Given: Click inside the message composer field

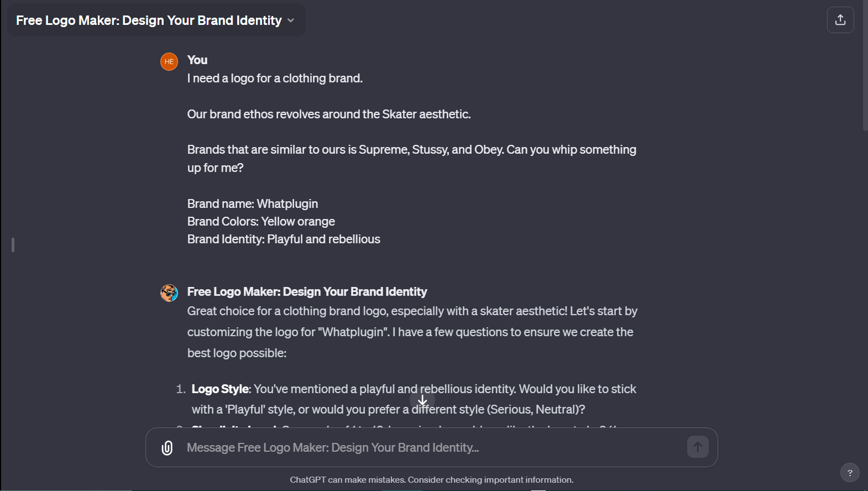Looking at the screenshot, I should (x=387, y=447).
